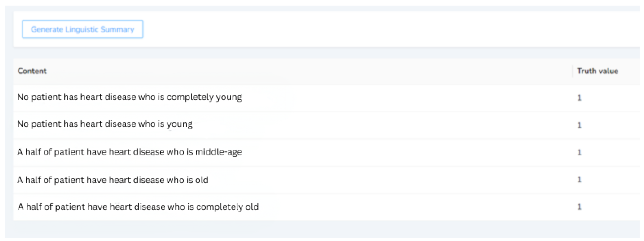Select the row about completely young patients
The height and width of the screenshot is (241, 644).
click(x=129, y=97)
